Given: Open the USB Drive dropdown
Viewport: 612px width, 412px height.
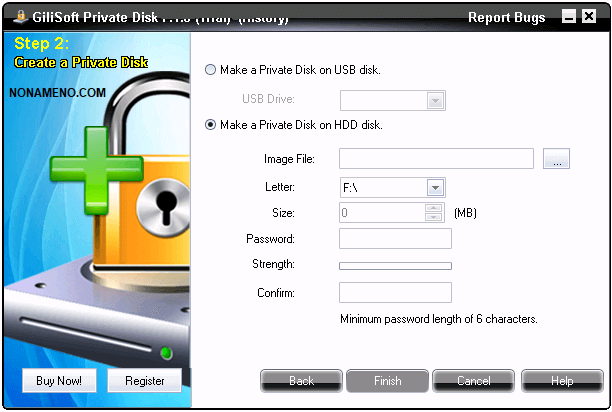Looking at the screenshot, I should click(435, 100).
